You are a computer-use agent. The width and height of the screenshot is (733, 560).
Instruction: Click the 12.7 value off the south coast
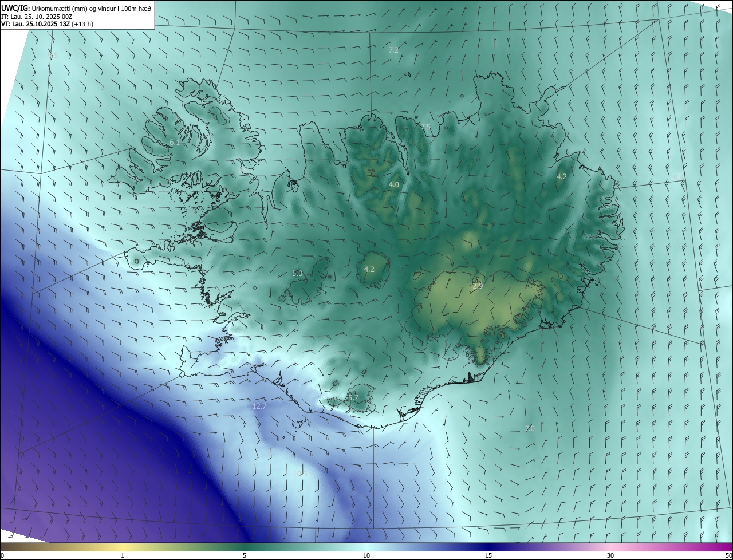click(259, 406)
